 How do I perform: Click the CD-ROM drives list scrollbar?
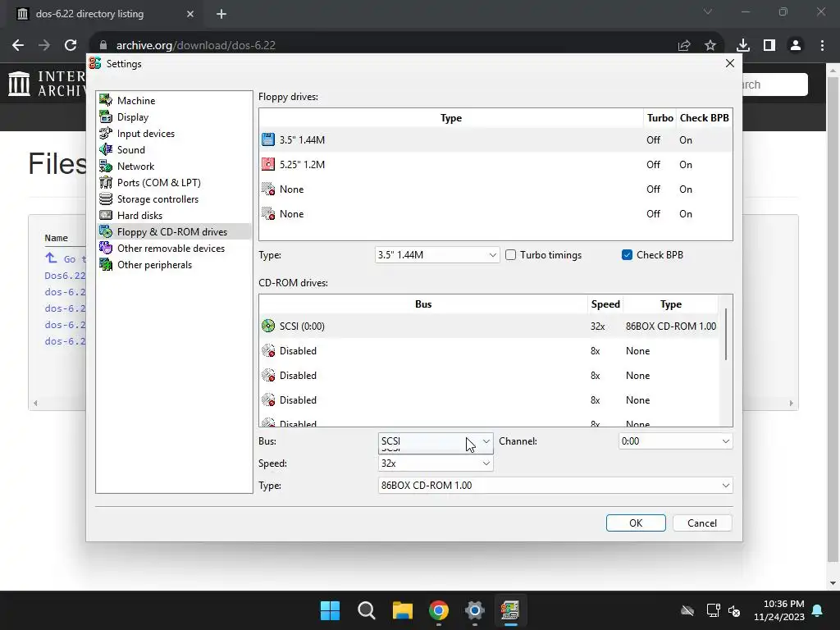[726, 335]
